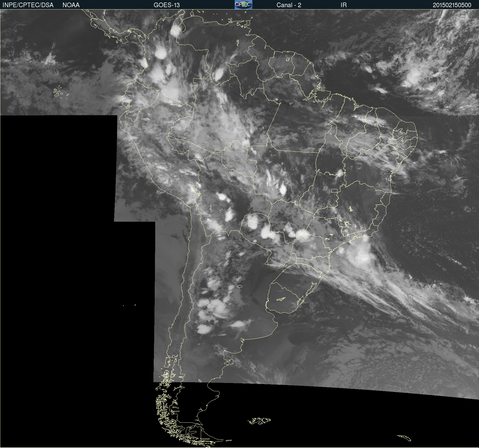
Task: Click the IR channel label
Action: coord(343,5)
